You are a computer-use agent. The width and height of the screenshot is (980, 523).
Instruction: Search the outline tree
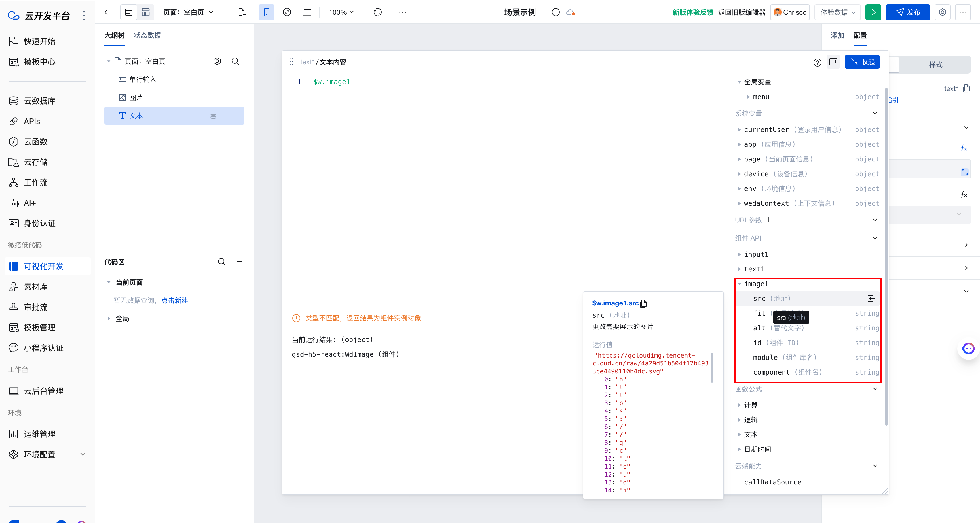click(235, 61)
